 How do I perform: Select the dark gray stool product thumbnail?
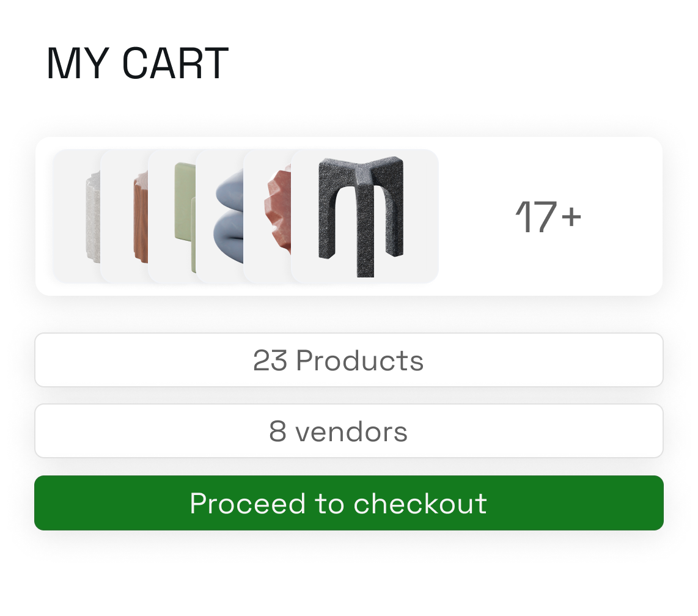[364, 216]
